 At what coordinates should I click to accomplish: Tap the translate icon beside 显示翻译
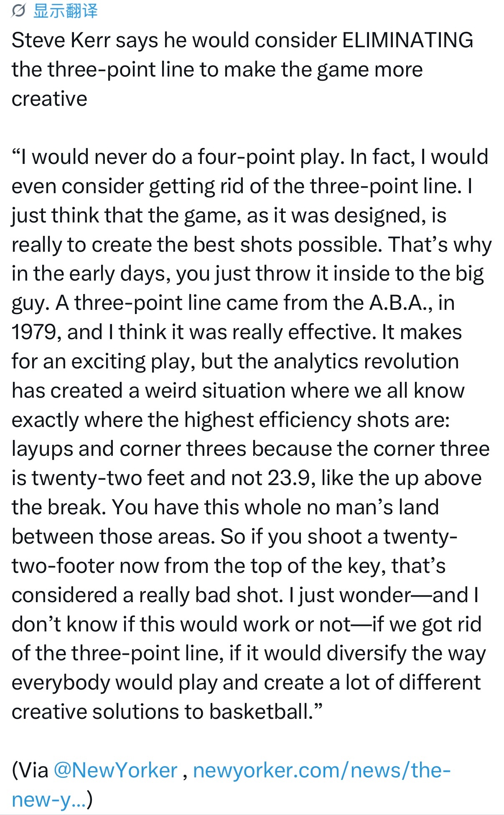point(18,10)
